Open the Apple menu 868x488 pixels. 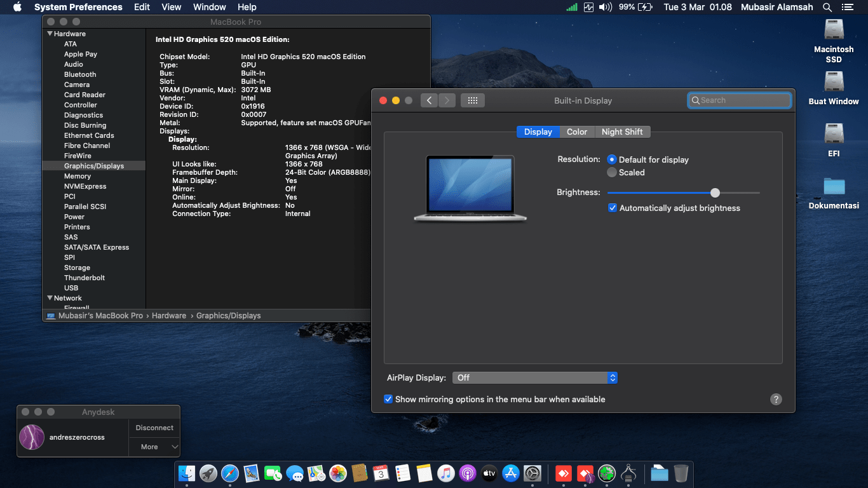[17, 7]
